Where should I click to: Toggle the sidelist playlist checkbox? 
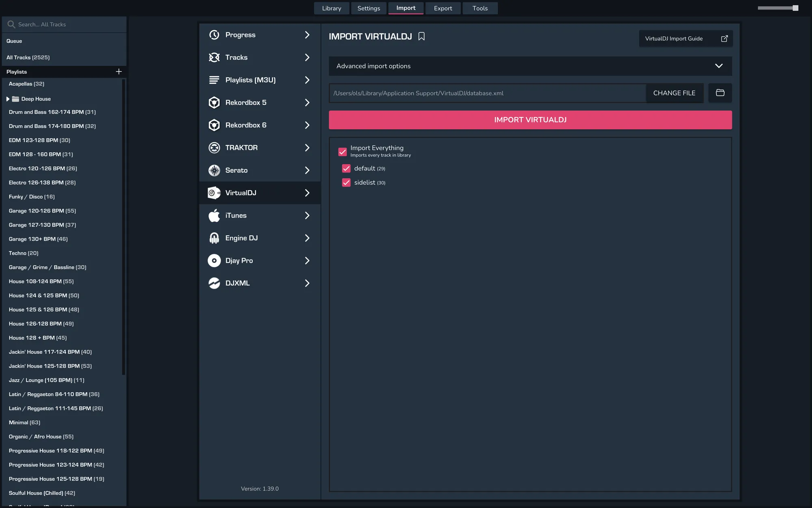click(x=346, y=182)
